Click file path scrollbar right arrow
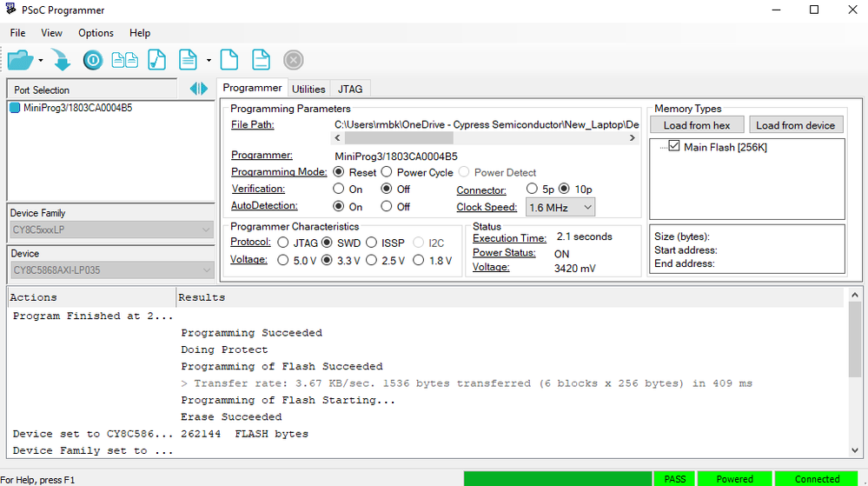Viewport: 868px width, 486px height. 633,138
